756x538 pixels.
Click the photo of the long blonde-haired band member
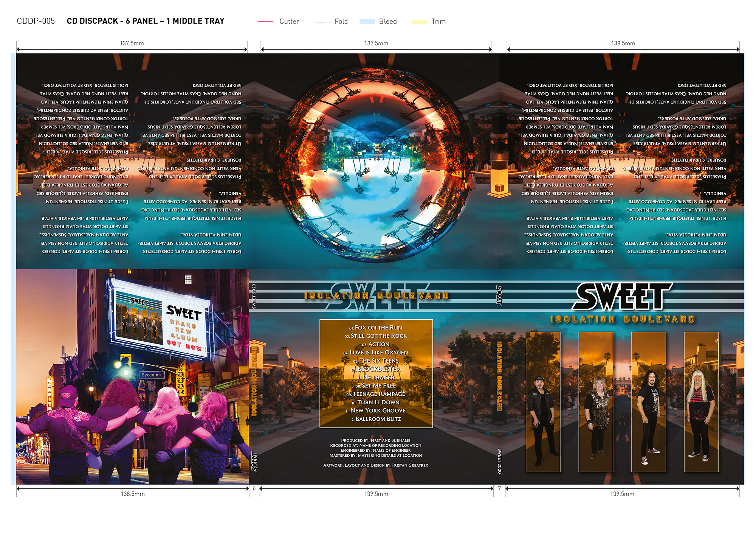pos(701,402)
